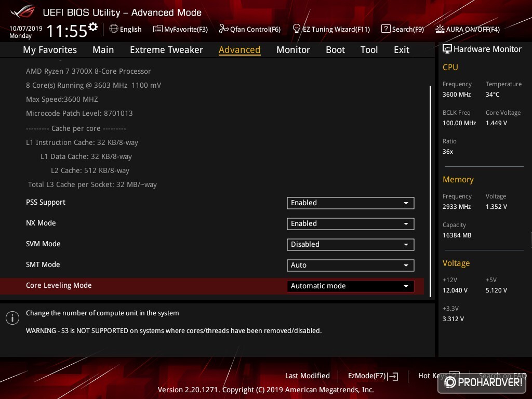Click the S3 NOT SUPPORTED warning text
532x399 pixels.
pyautogui.click(x=174, y=330)
